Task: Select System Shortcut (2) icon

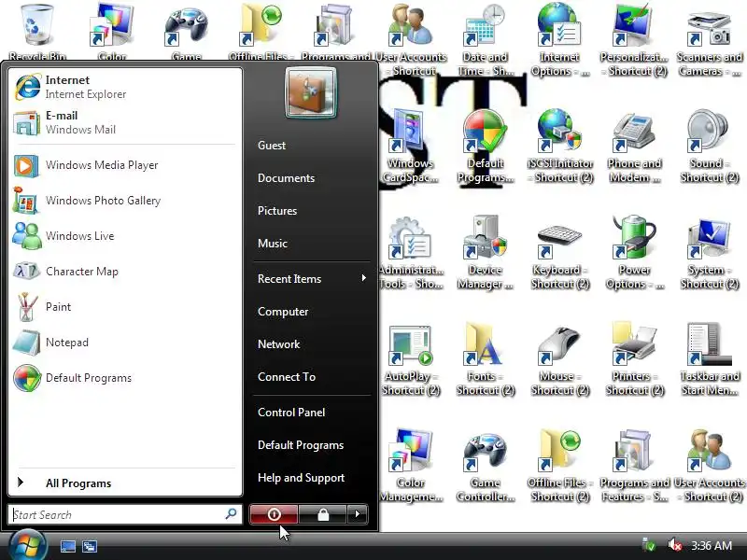Action: pyautogui.click(x=710, y=253)
